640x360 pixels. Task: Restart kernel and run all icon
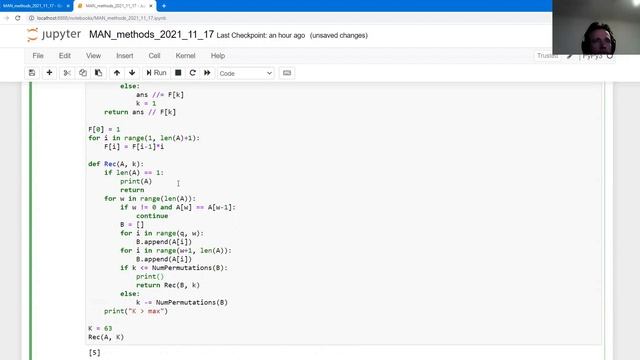(x=207, y=73)
